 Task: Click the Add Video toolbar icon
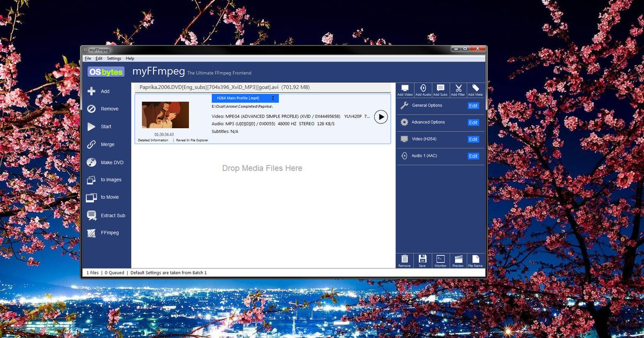point(405,89)
